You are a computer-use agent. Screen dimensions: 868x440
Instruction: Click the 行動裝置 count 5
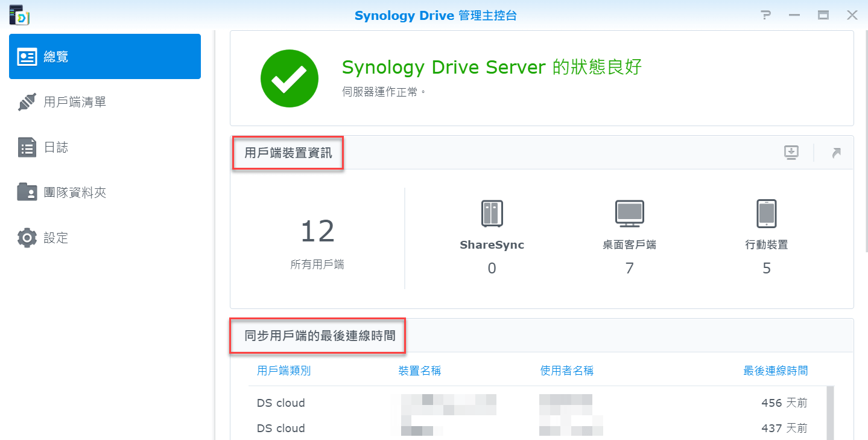pyautogui.click(x=767, y=269)
